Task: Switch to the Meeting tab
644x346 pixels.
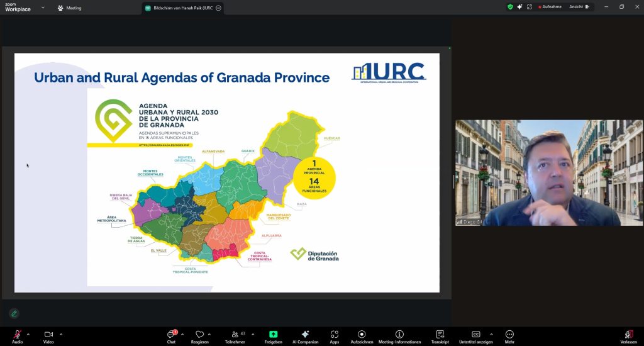Action: tap(69, 8)
